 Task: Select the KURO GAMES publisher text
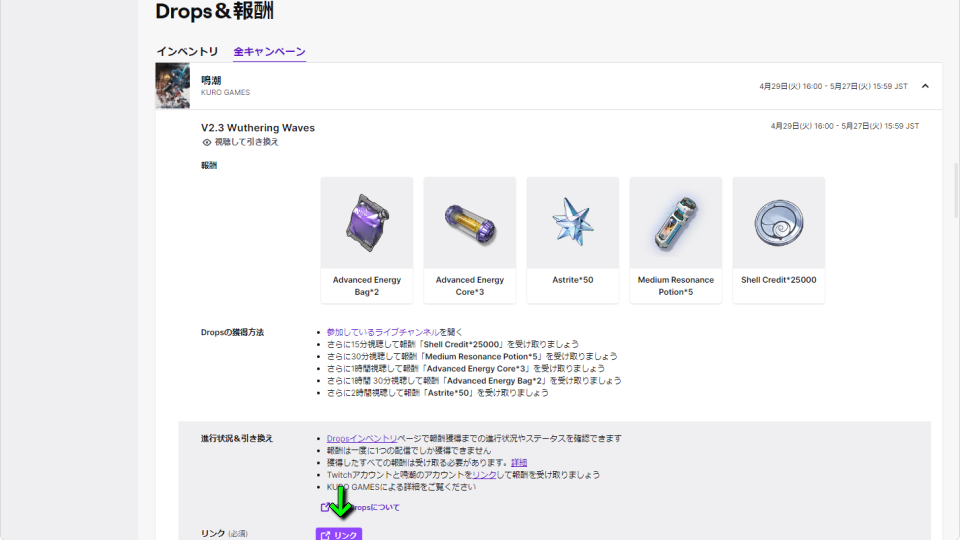pos(225,92)
